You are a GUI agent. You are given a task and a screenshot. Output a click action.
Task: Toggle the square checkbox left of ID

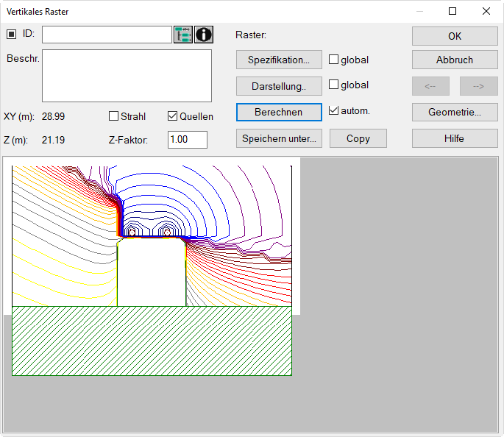click(x=11, y=34)
